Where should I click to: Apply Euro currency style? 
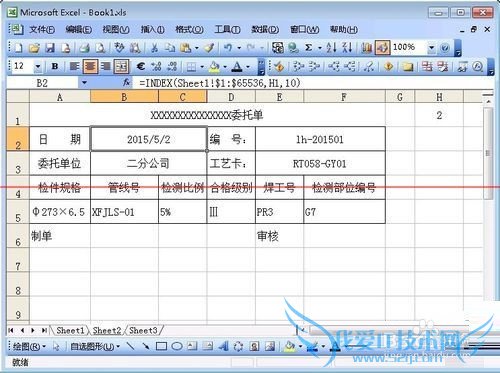tap(141, 67)
